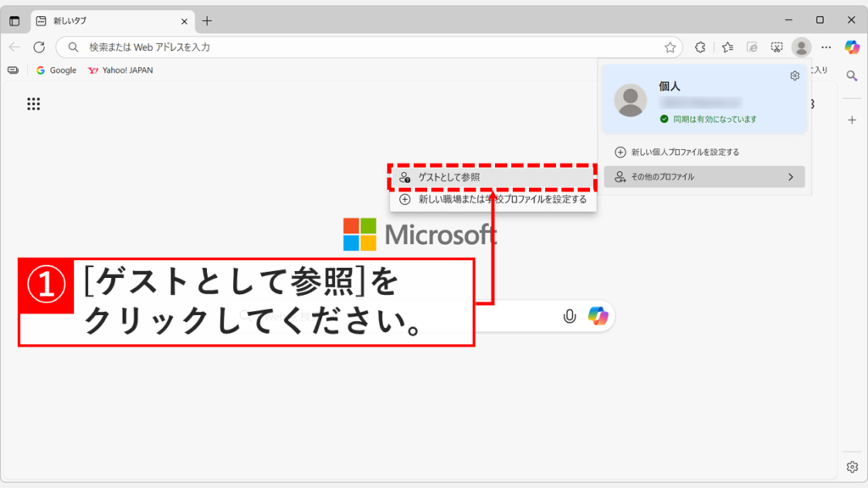Image resolution: width=868 pixels, height=488 pixels.
Task: Click the address bar input field
Action: [x=254, y=47]
